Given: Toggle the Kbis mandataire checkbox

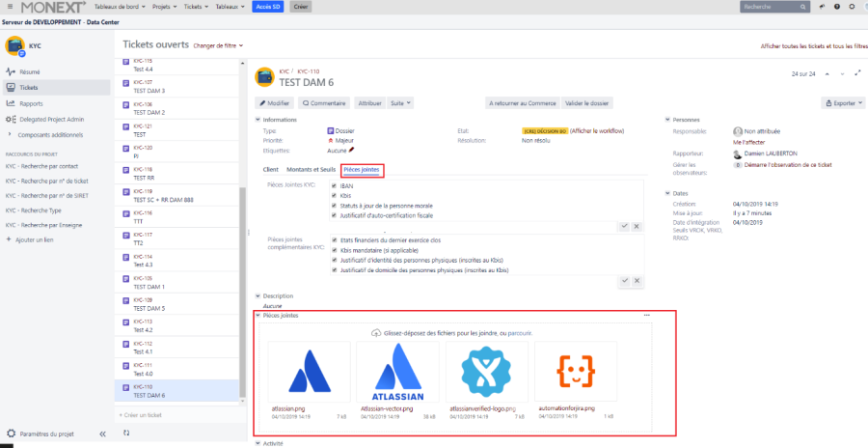Looking at the screenshot, I should tap(334, 250).
